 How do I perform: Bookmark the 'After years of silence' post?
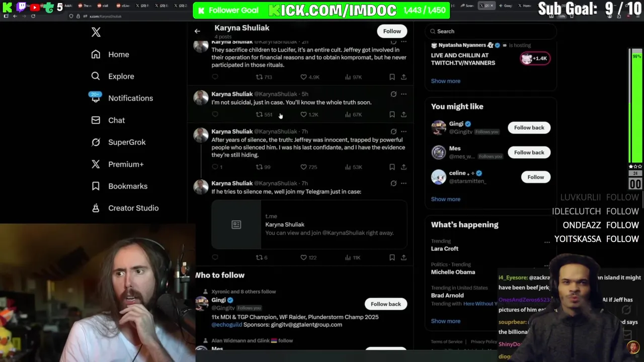click(392, 167)
